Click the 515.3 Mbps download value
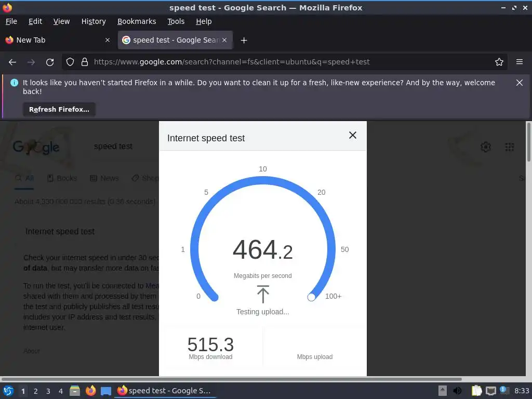The image size is (532, 399). tap(211, 345)
